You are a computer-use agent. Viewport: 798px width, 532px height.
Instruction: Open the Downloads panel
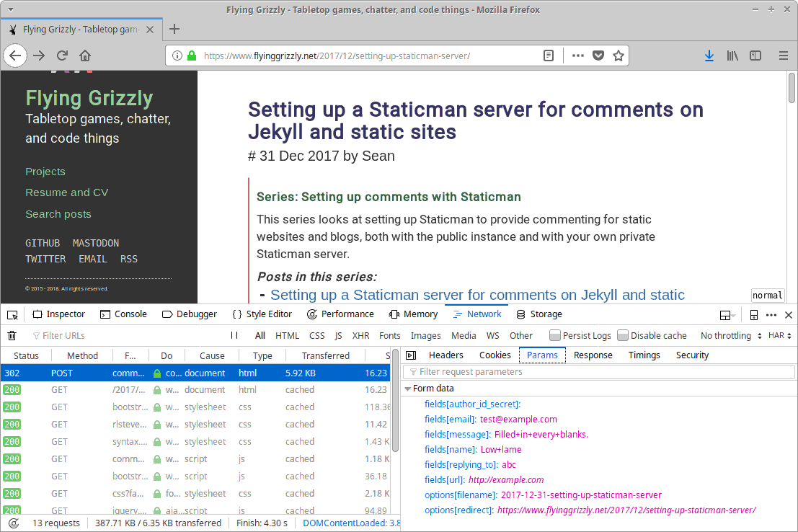709,56
